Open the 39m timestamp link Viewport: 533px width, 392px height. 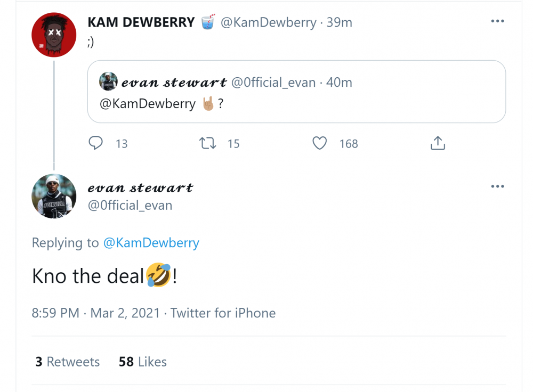point(340,22)
